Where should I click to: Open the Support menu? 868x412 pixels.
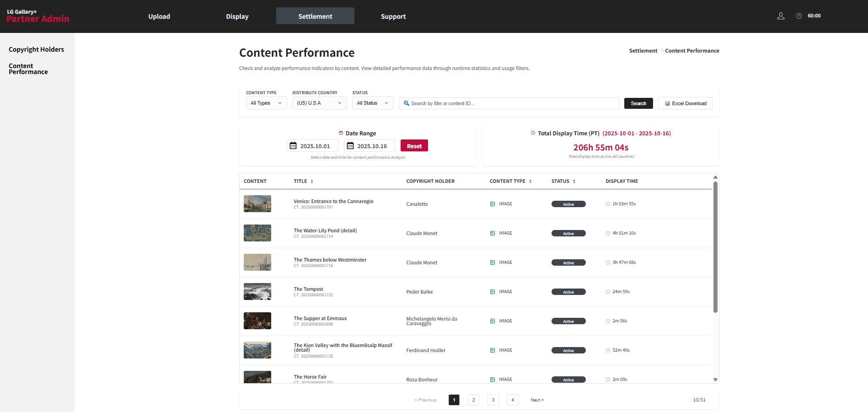(393, 16)
